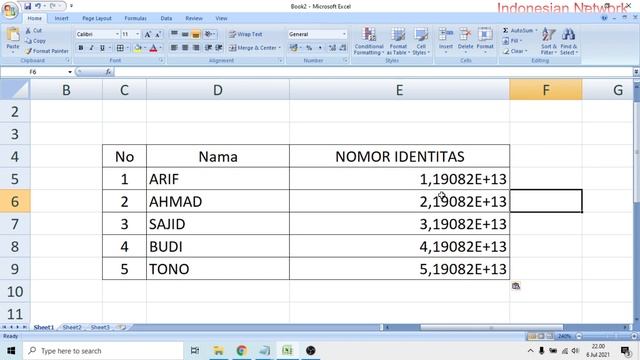Image resolution: width=640 pixels, height=360 pixels.
Task: Align text left
Action: click(174, 48)
